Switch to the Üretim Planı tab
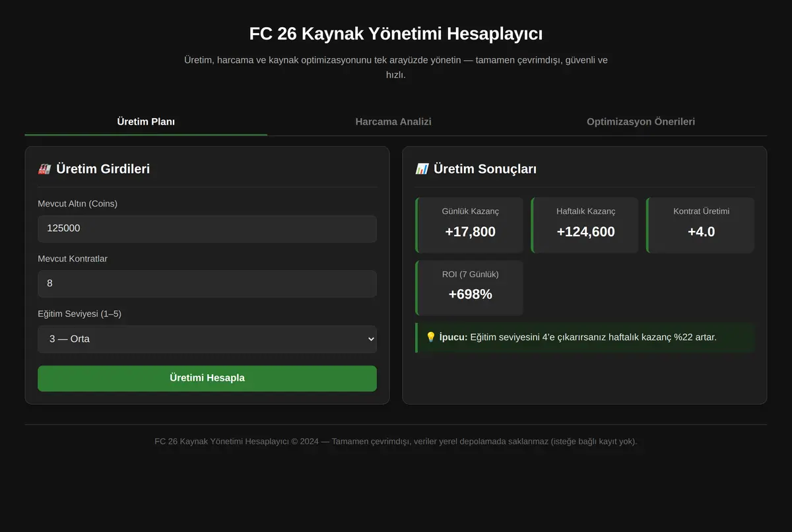Image resolution: width=792 pixels, height=532 pixels. (146, 121)
